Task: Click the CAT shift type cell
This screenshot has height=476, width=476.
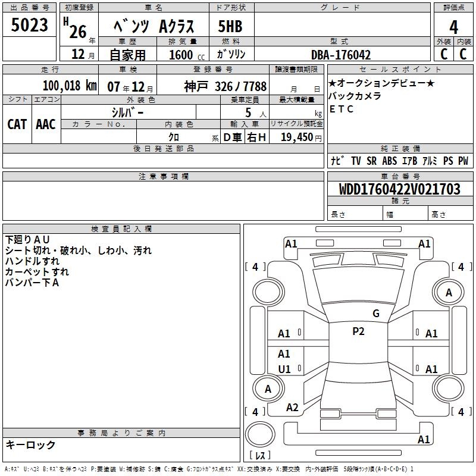Action: pyautogui.click(x=17, y=124)
